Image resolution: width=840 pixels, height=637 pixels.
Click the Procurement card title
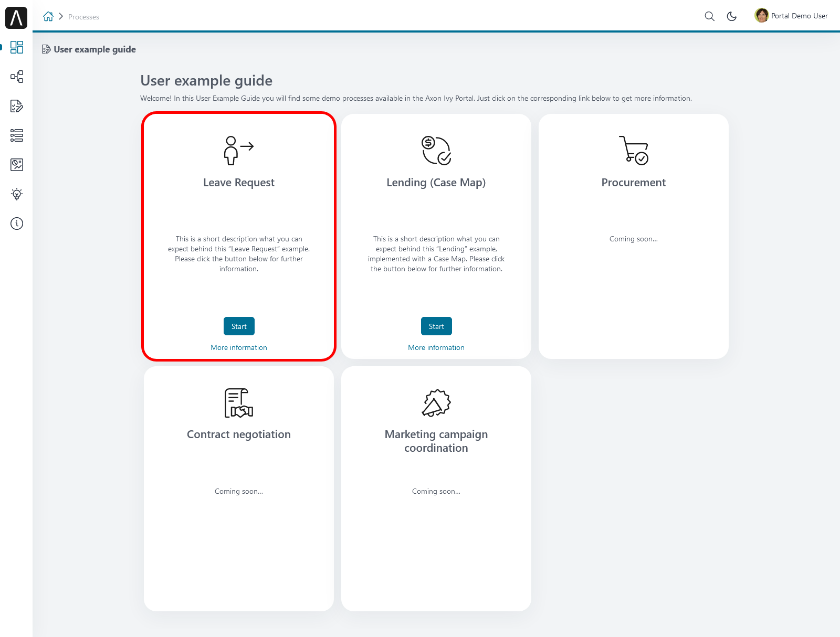(x=634, y=183)
